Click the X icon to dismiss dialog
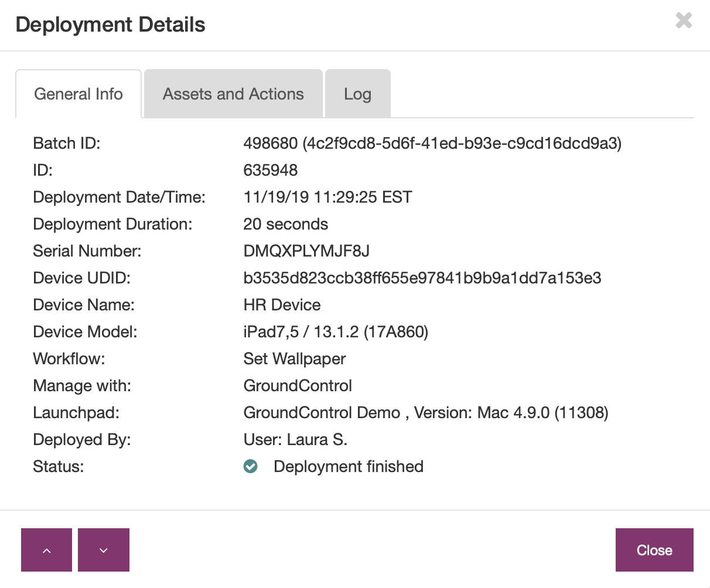Viewport: 710px width, 588px height. click(x=684, y=20)
